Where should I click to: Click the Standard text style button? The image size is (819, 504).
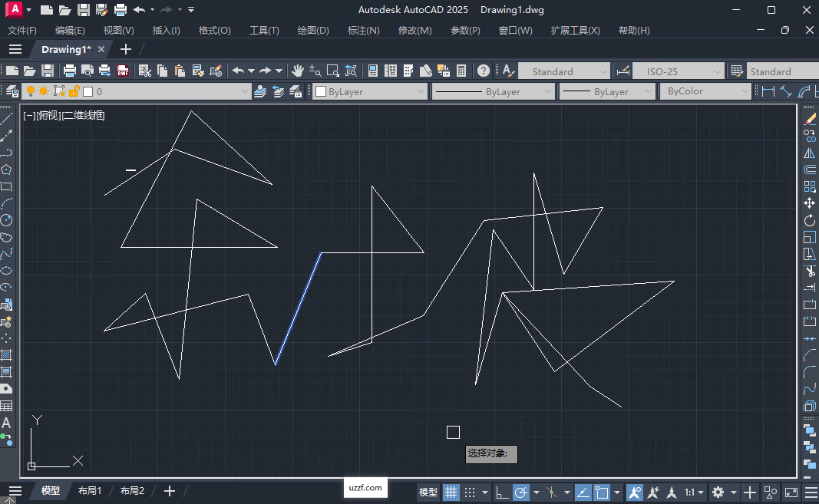tap(564, 71)
